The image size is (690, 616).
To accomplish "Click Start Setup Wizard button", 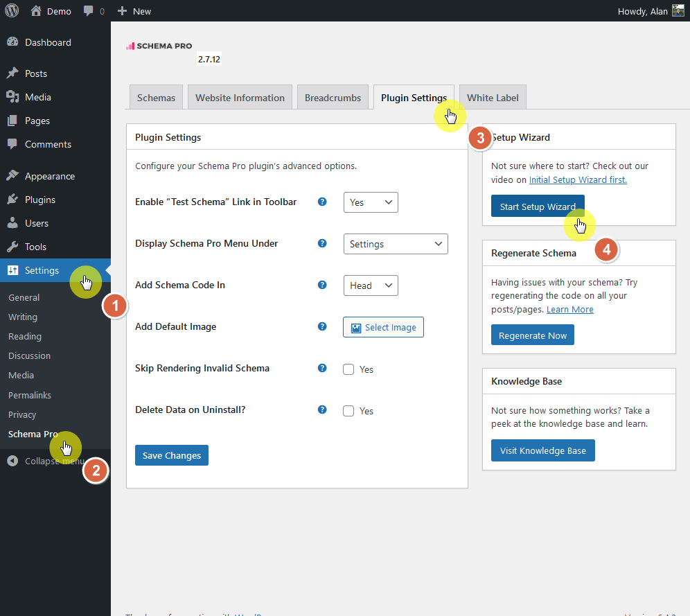I will tap(538, 206).
